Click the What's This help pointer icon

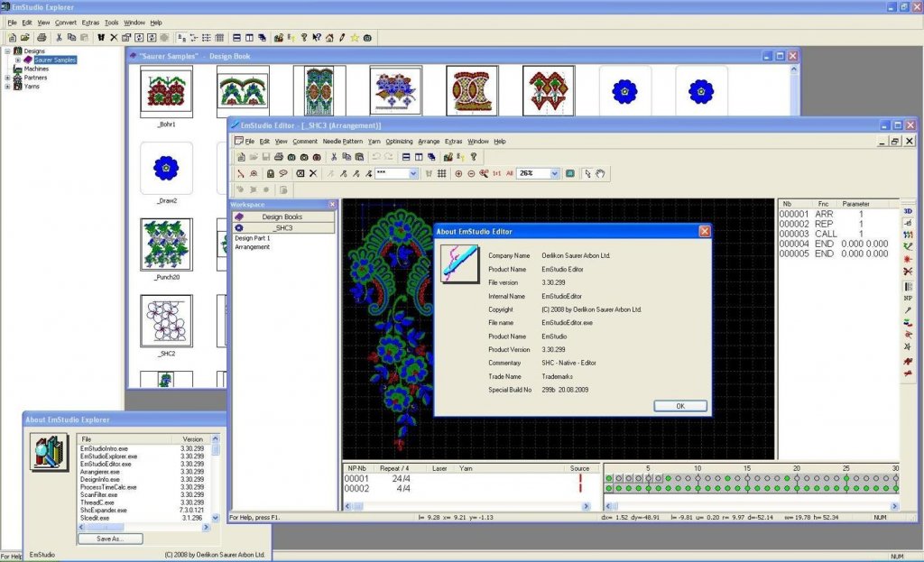(317, 38)
